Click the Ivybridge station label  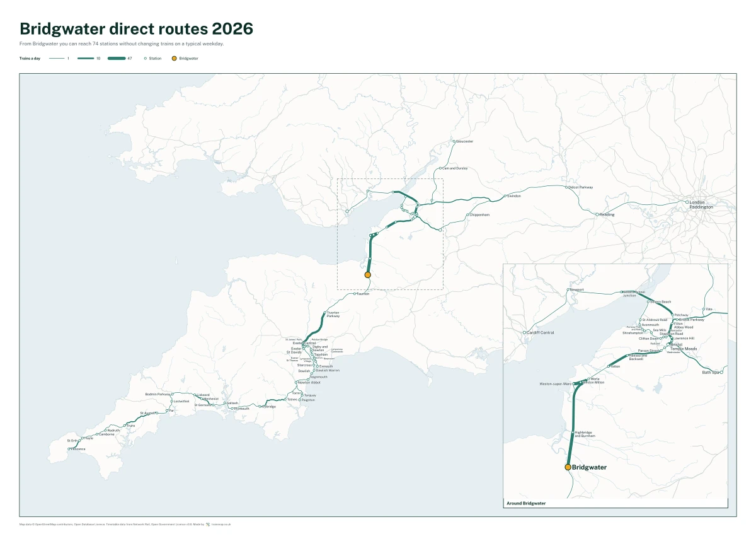pyautogui.click(x=269, y=406)
